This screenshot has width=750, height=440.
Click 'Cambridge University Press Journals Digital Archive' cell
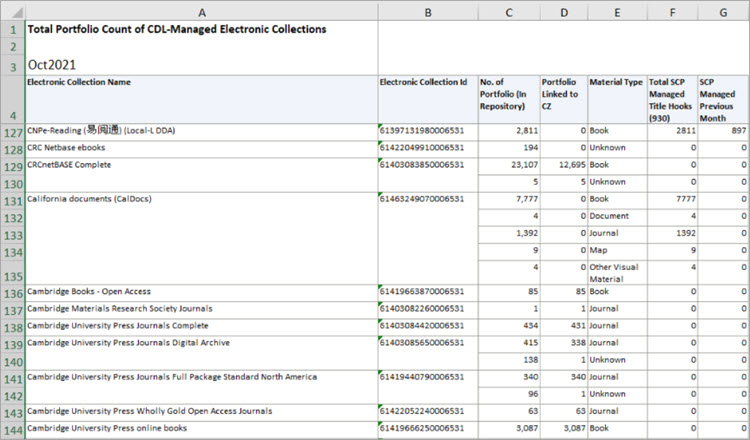click(x=201, y=353)
